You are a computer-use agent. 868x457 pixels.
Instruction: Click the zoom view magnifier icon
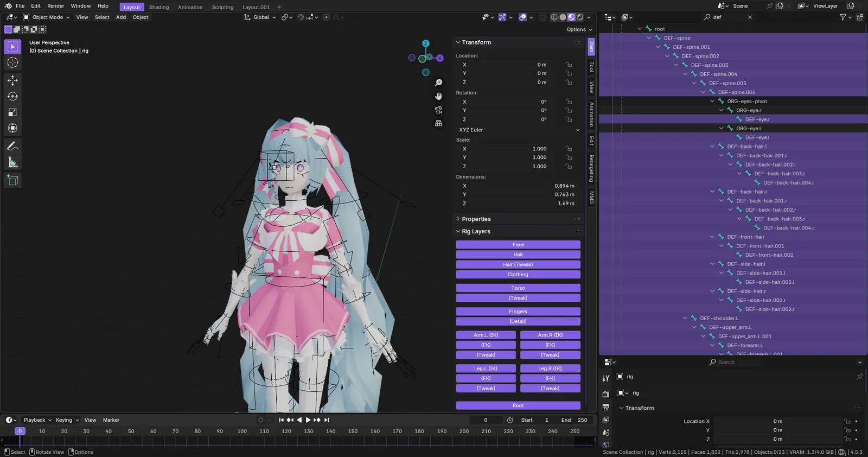pos(438,82)
